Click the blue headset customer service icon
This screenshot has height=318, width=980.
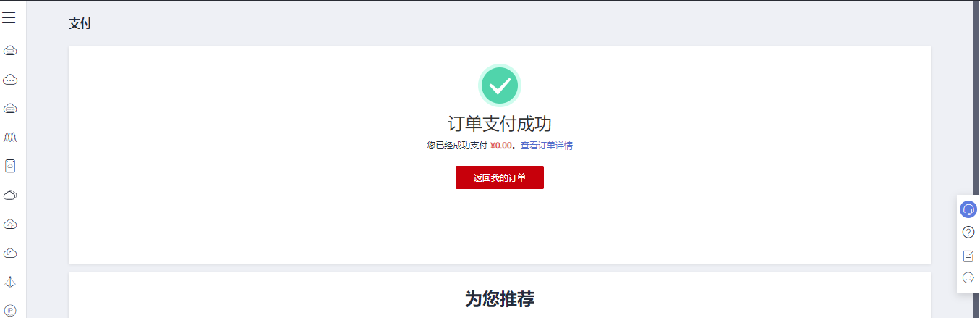coord(968,209)
